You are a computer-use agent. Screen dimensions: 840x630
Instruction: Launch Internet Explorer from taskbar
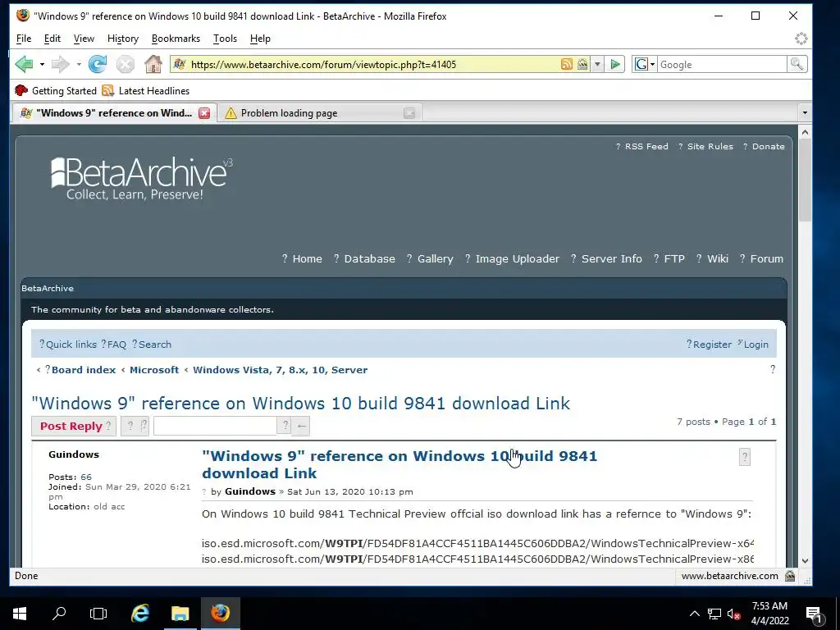click(x=140, y=613)
